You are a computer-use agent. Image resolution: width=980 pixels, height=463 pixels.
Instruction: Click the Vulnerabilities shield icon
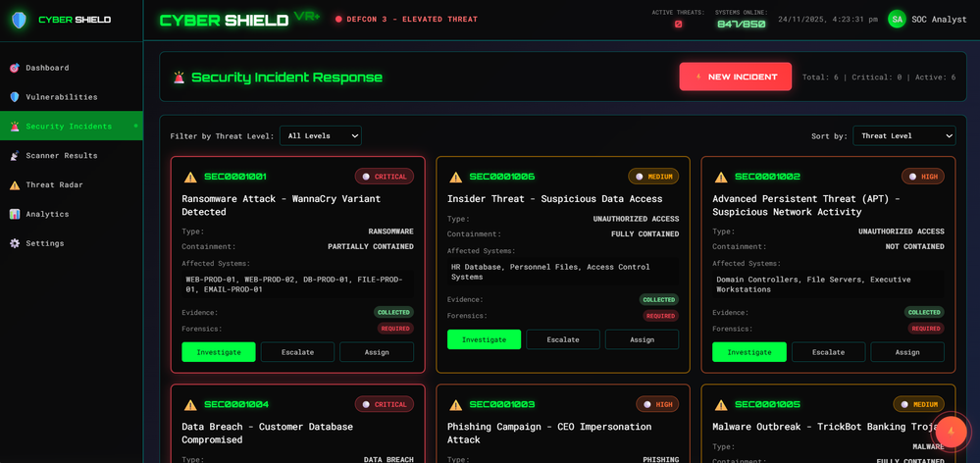[x=15, y=97]
